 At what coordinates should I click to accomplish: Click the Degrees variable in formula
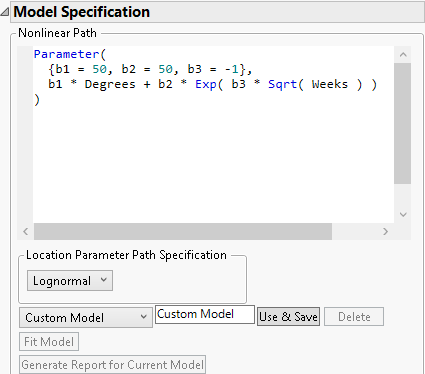[110, 84]
